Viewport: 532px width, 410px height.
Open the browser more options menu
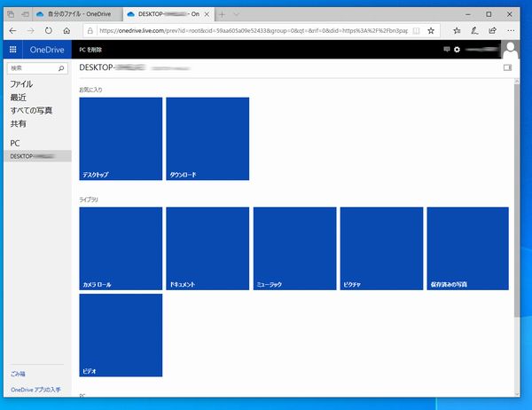click(x=511, y=31)
